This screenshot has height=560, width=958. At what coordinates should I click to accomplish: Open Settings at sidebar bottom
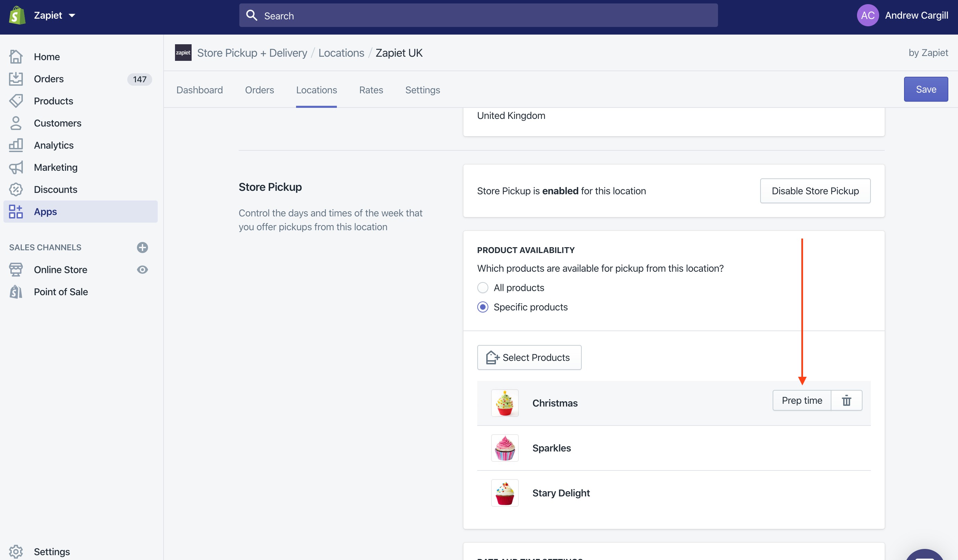pos(52,551)
